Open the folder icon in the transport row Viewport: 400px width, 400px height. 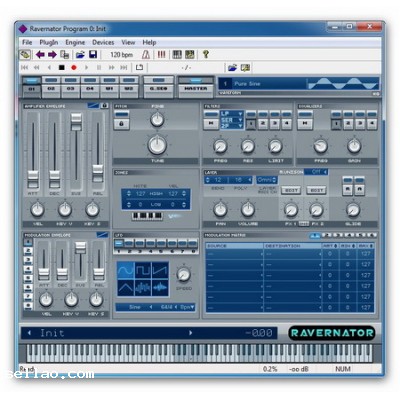tap(232, 68)
